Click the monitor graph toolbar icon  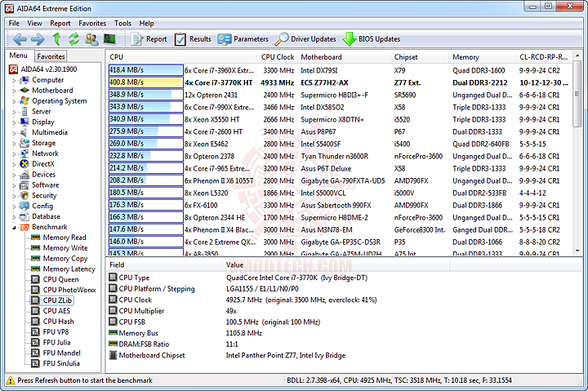pos(109,38)
